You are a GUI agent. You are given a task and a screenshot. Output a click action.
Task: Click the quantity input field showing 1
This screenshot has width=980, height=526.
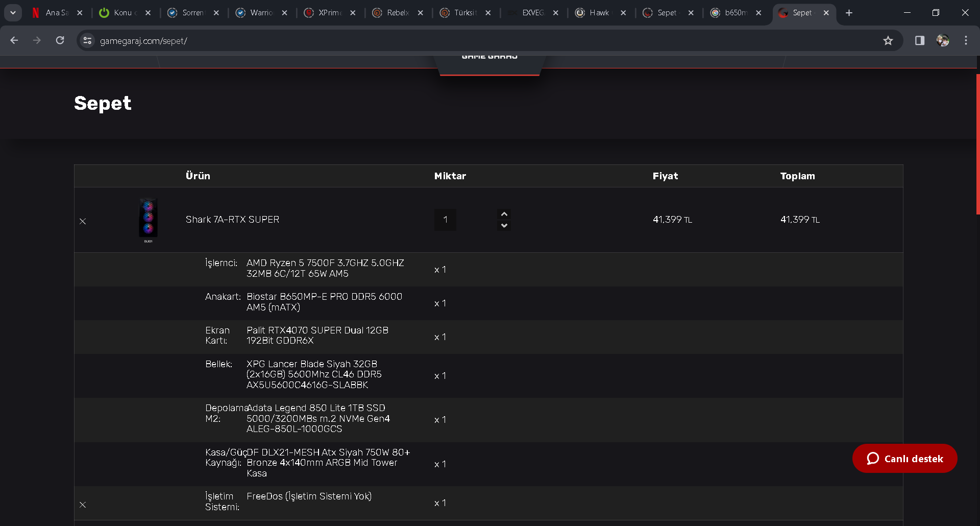click(x=445, y=220)
